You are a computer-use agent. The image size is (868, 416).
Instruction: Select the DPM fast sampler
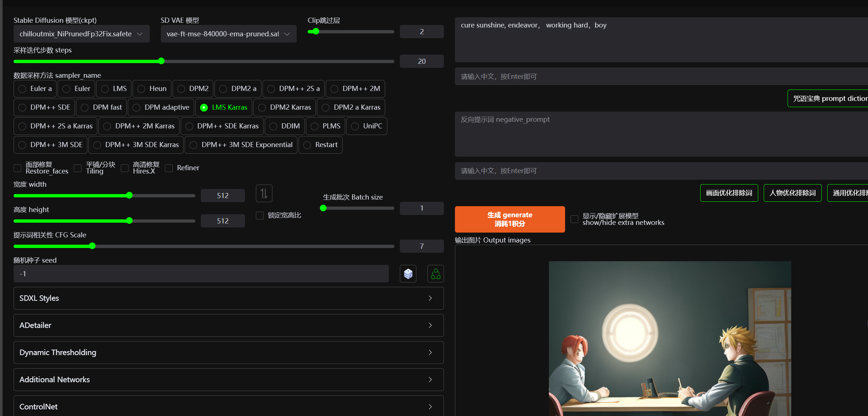click(x=101, y=107)
